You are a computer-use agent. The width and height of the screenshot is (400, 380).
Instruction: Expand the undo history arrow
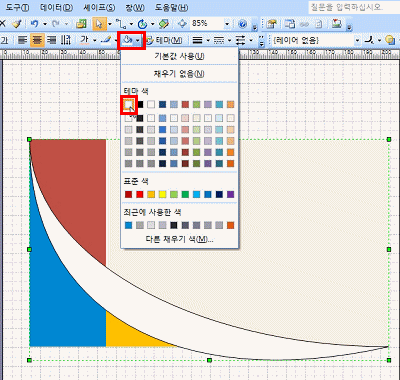[x=44, y=24]
